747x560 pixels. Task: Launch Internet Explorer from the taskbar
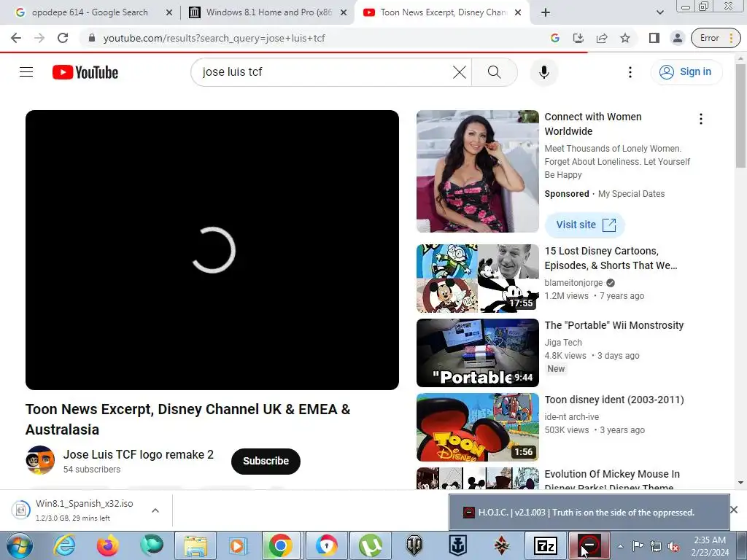(x=64, y=545)
